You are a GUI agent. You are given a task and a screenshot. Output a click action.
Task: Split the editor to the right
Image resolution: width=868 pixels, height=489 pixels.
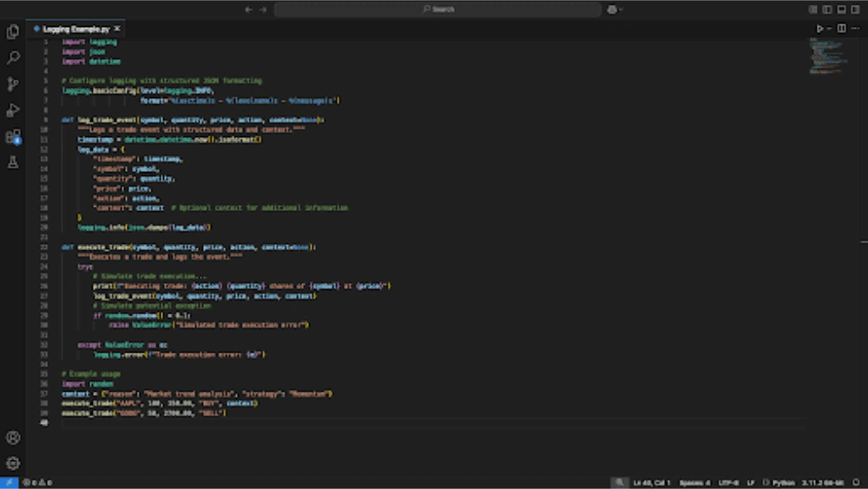coord(841,29)
